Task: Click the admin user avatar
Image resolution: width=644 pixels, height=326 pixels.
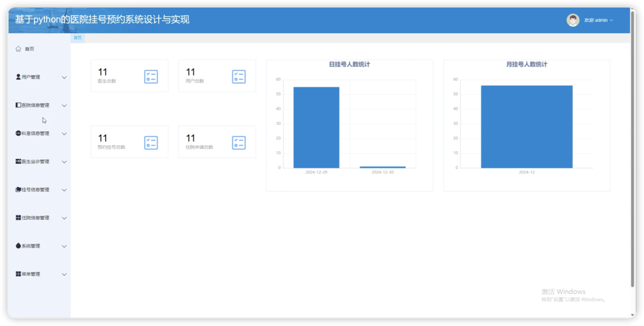Action: coord(572,20)
